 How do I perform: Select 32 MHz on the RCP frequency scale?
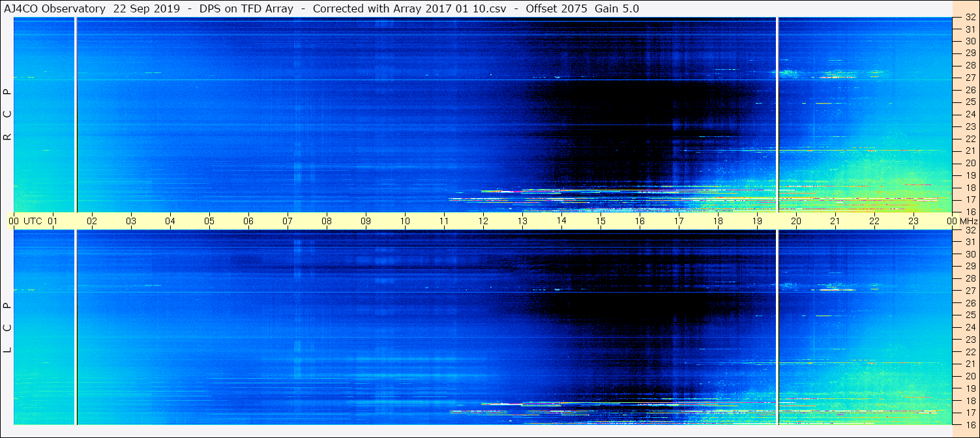[x=970, y=18]
